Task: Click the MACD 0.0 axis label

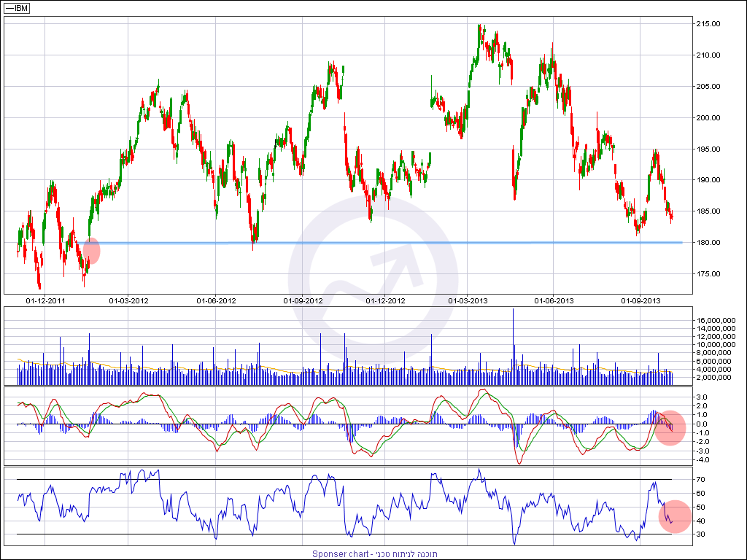Action: pos(703,424)
